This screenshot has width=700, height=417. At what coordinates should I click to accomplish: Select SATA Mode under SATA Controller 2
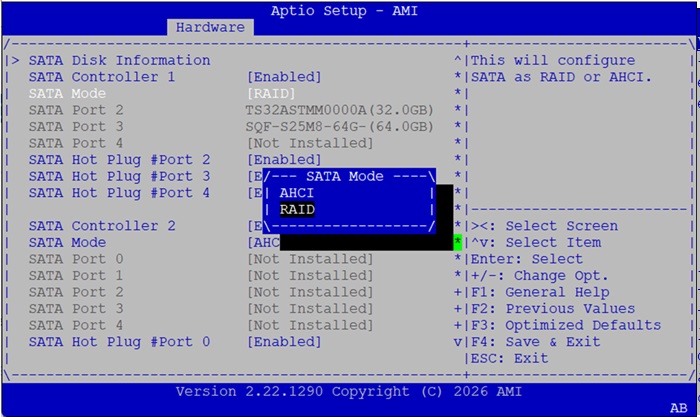pos(67,242)
